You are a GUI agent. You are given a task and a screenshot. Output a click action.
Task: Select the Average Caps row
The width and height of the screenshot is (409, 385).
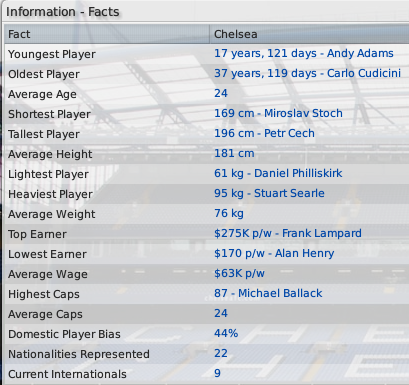click(207, 314)
